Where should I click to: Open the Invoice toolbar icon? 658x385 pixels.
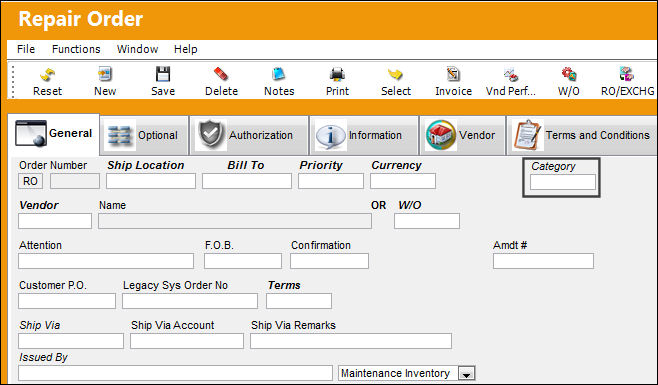pyautogui.click(x=453, y=74)
